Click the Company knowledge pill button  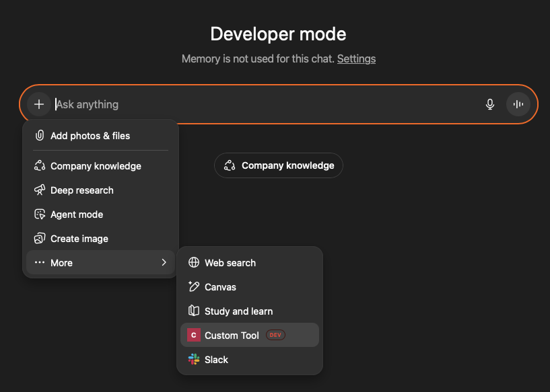click(x=279, y=165)
